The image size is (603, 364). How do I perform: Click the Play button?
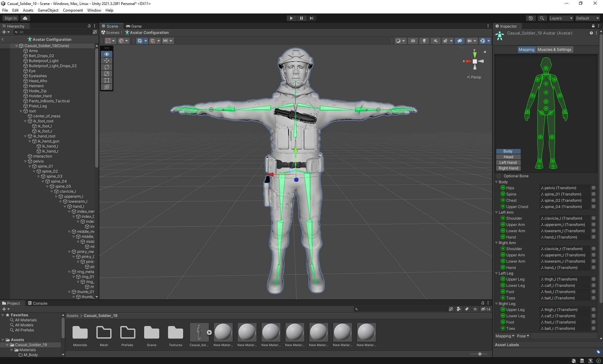(x=291, y=18)
